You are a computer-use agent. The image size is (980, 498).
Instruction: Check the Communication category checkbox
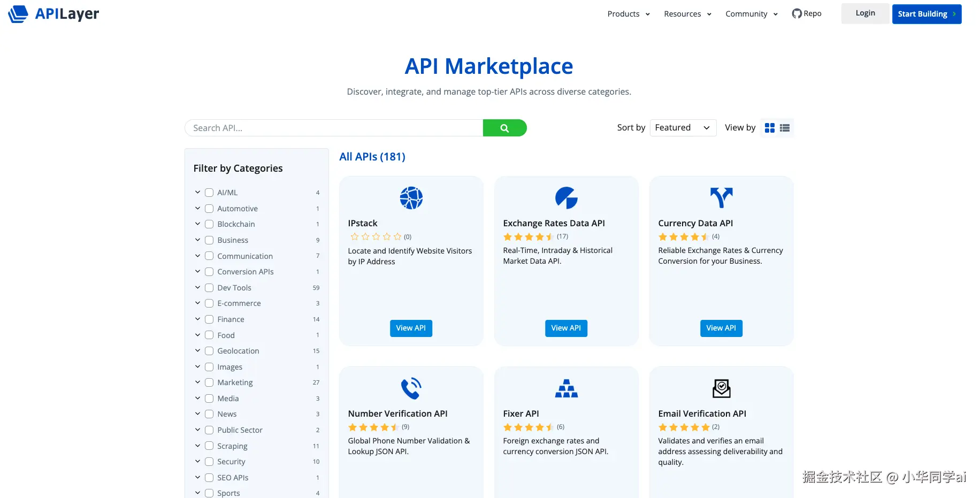[x=209, y=256]
